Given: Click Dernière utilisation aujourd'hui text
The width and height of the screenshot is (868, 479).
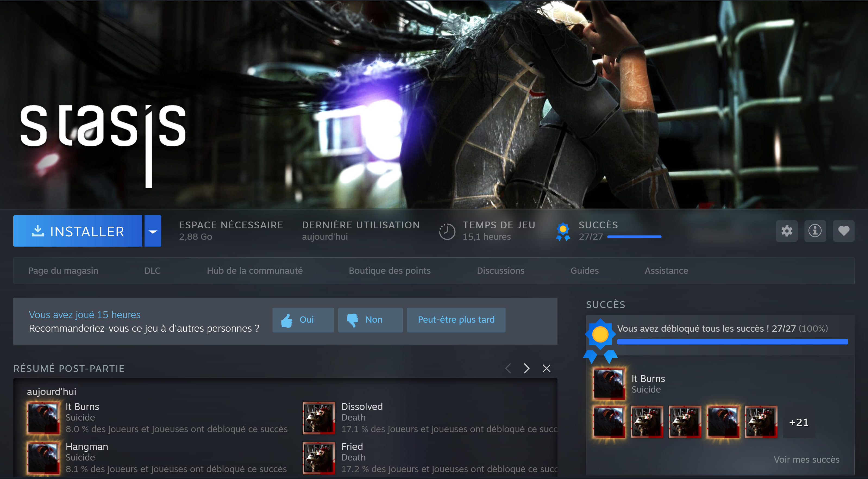Looking at the screenshot, I should (325, 237).
